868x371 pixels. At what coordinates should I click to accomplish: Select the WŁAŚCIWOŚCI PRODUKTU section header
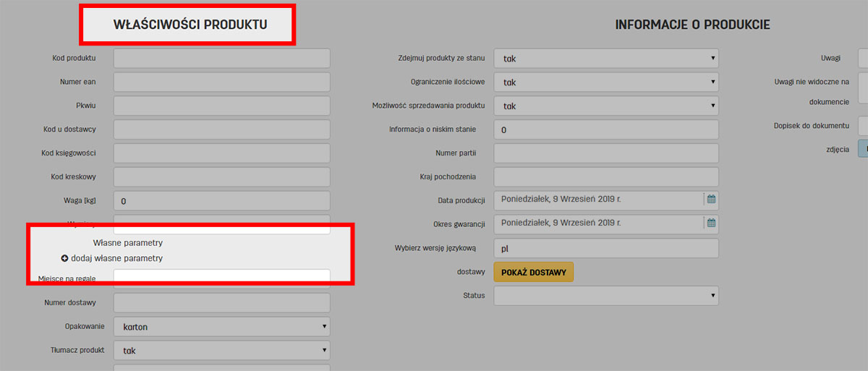[x=190, y=25]
